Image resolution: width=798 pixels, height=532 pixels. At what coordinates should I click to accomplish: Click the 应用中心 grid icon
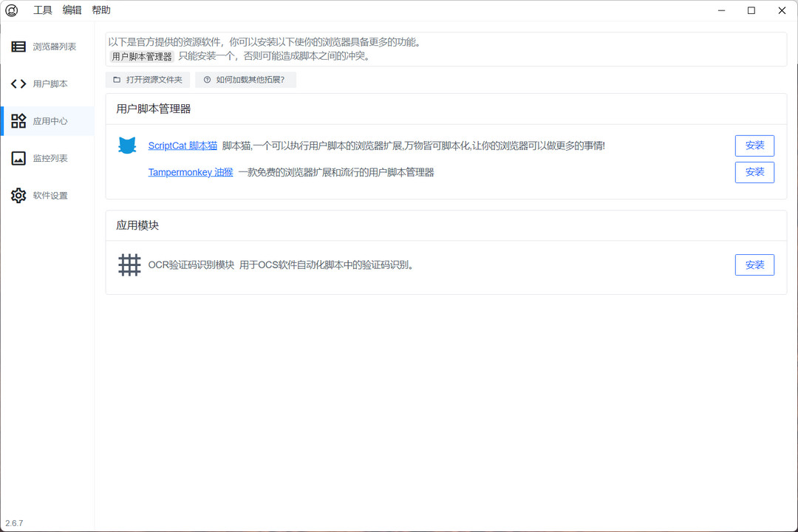(x=18, y=120)
